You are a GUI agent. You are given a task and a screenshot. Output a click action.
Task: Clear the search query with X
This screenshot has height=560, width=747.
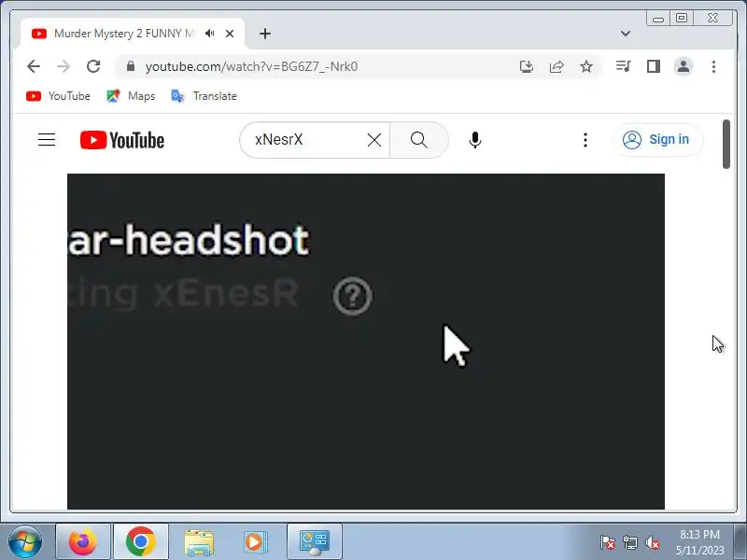pyautogui.click(x=374, y=140)
